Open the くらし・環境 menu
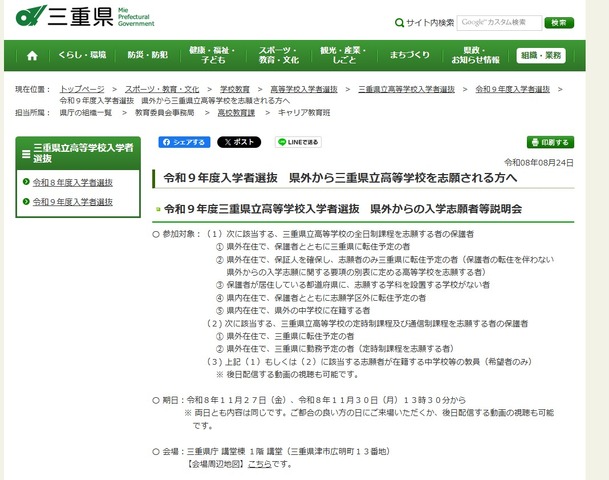Image resolution: width=609 pixels, height=480 pixels. (x=82, y=55)
